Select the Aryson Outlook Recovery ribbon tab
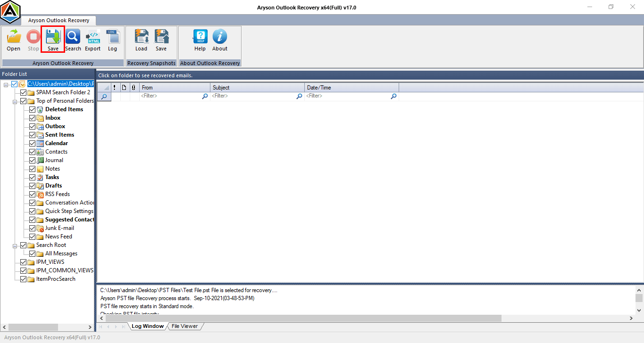Image resolution: width=644 pixels, height=343 pixels. 59,20
